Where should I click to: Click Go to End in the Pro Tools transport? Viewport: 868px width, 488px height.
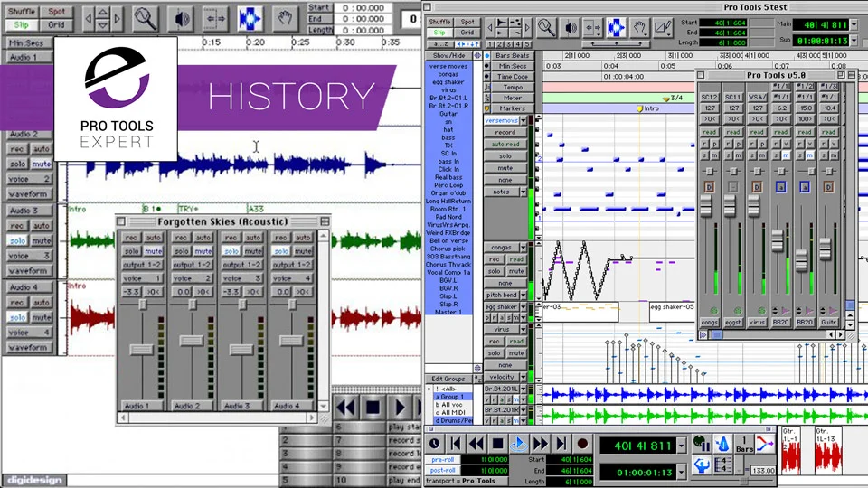coord(561,444)
